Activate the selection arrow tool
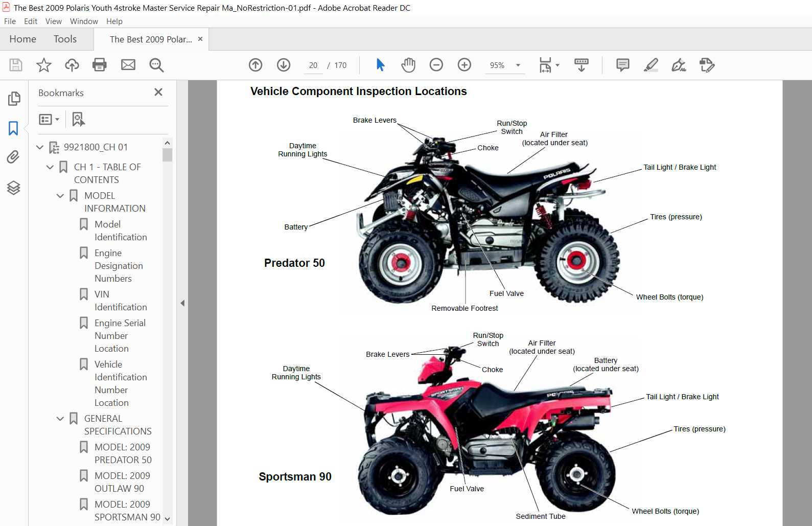812x526 pixels. point(380,65)
